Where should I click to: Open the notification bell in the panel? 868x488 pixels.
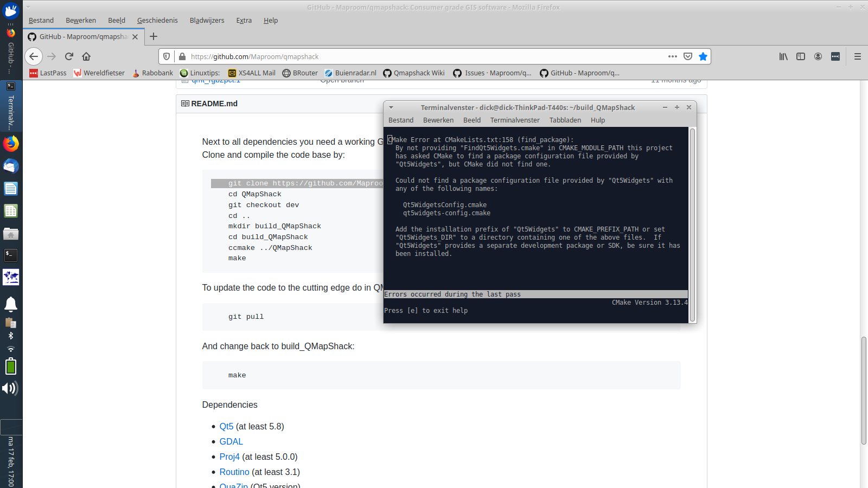[x=11, y=304]
